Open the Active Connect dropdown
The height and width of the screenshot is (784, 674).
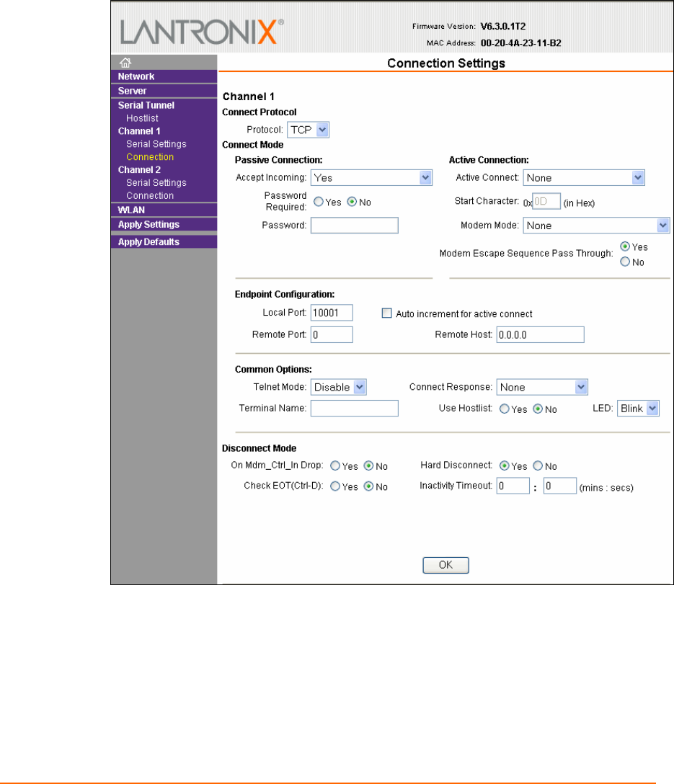[x=584, y=178]
